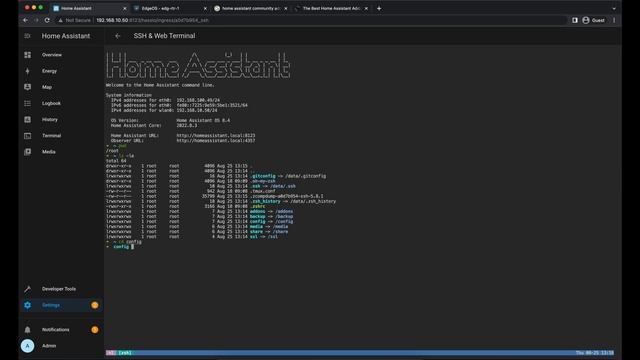Click macOS yellow minimize window button

pos(34,8)
